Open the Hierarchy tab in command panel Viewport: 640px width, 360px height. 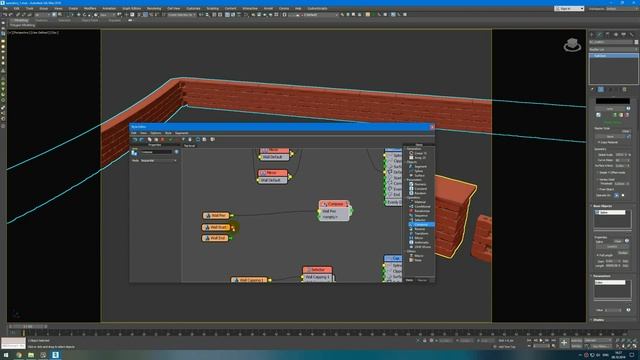point(608,35)
